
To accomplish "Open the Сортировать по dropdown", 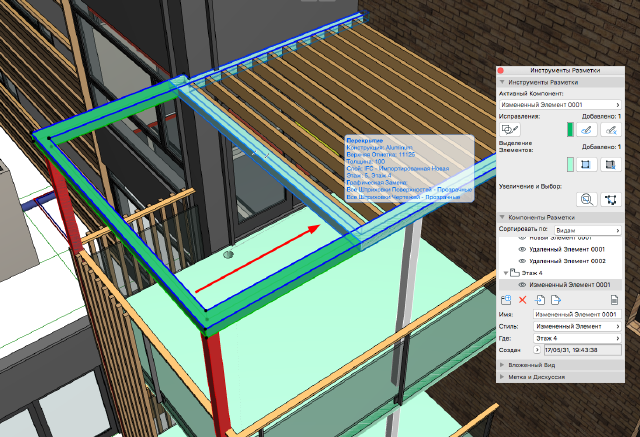I will point(586,229).
